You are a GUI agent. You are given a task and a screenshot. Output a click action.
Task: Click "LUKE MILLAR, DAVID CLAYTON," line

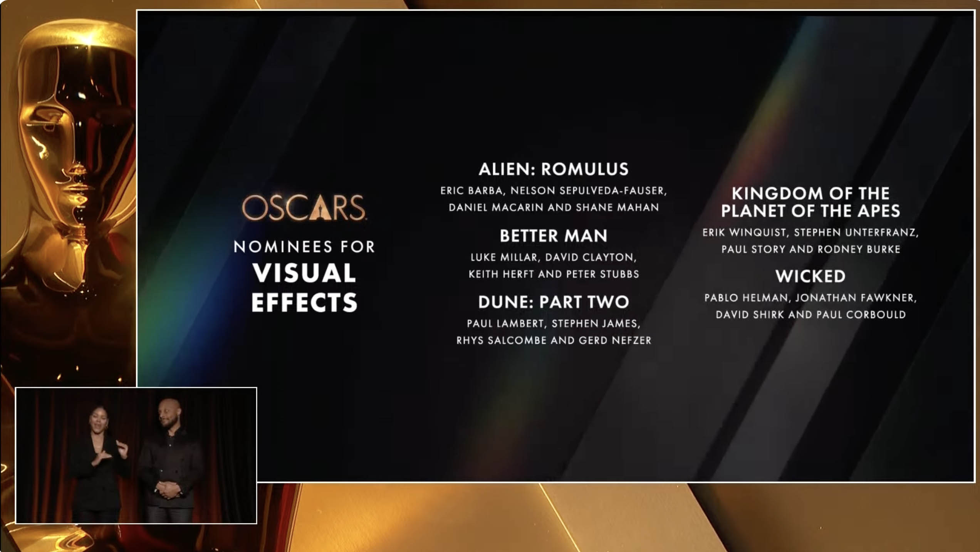coord(554,257)
